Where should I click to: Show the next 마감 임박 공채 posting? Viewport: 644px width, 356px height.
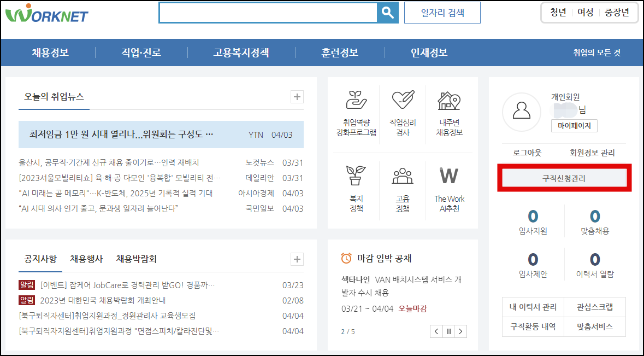click(460, 331)
